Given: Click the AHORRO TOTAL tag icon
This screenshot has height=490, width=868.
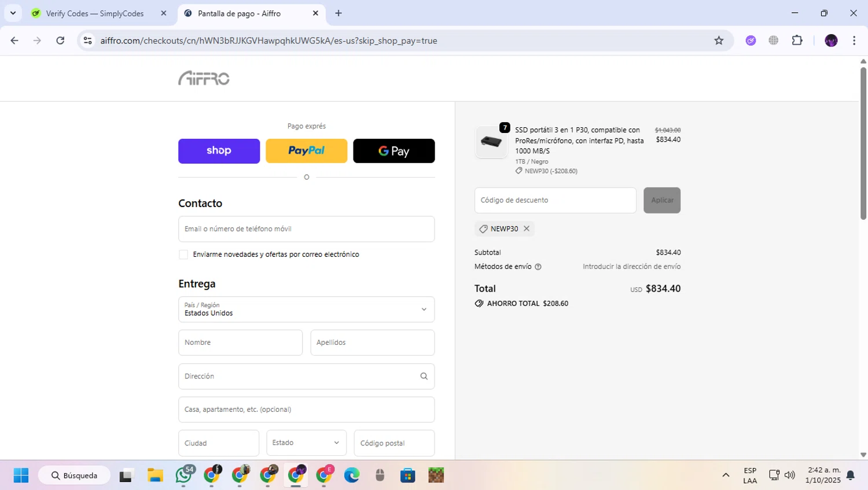Looking at the screenshot, I should (479, 303).
